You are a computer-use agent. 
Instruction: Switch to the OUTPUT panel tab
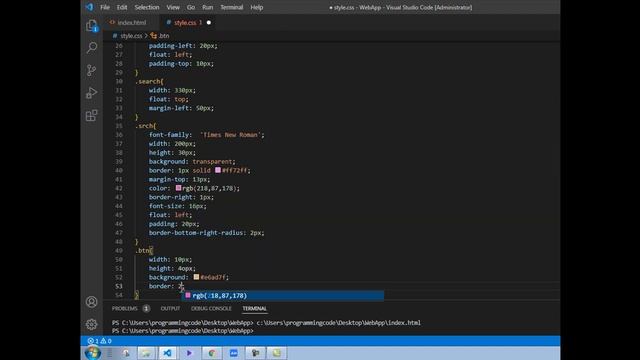click(170, 309)
